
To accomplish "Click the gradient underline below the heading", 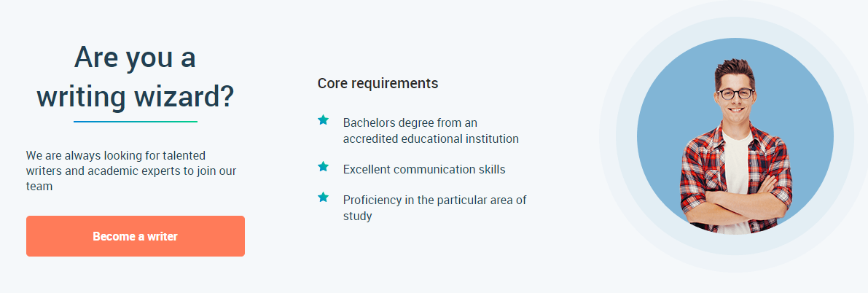I will [135, 121].
